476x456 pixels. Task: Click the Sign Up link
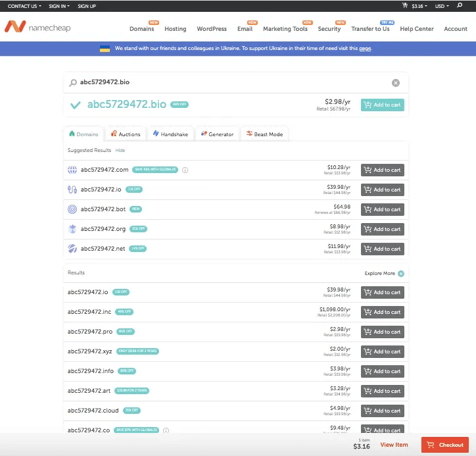87,6
